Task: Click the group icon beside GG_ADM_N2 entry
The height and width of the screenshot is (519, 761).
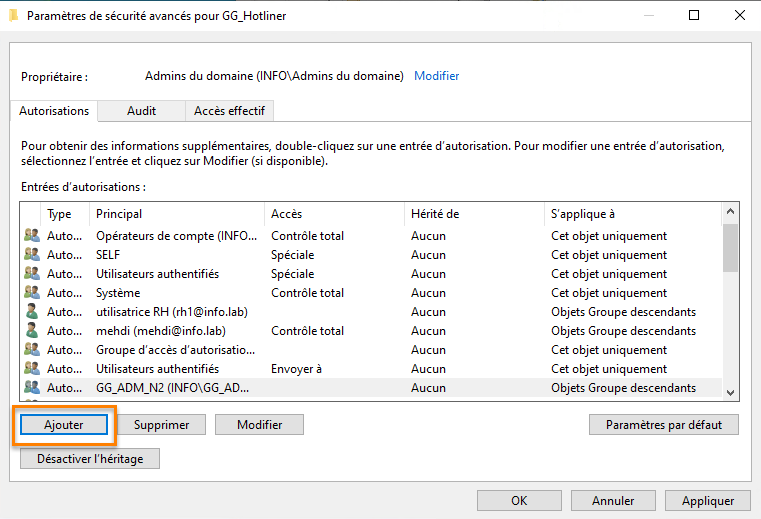Action: click(32, 388)
